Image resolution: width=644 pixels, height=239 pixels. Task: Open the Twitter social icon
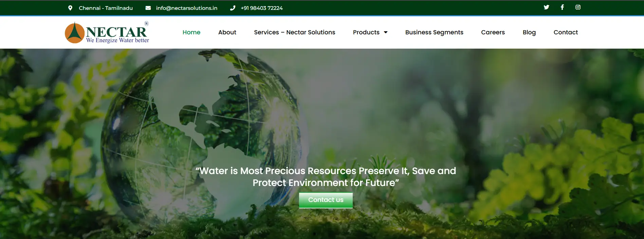pyautogui.click(x=546, y=7)
